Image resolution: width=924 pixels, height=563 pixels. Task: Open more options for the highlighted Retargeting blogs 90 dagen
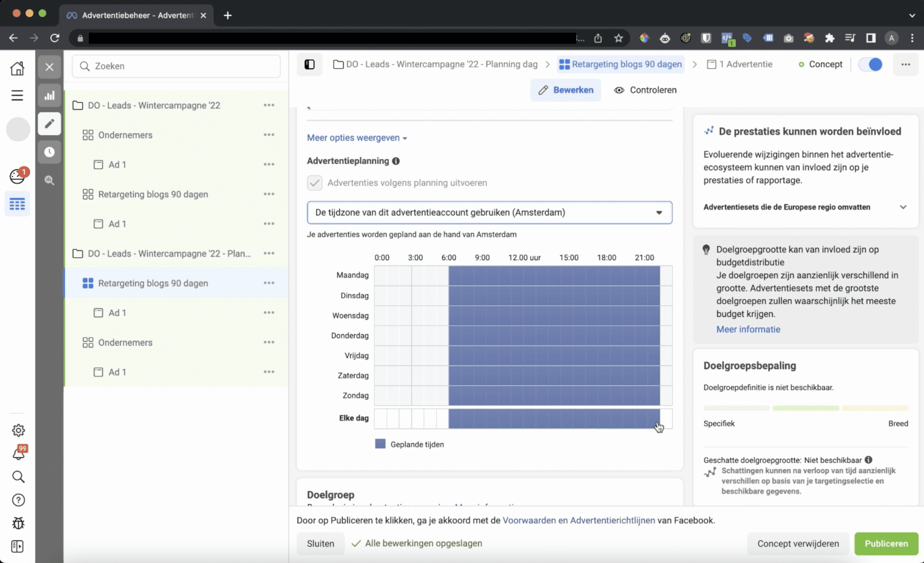tap(269, 283)
